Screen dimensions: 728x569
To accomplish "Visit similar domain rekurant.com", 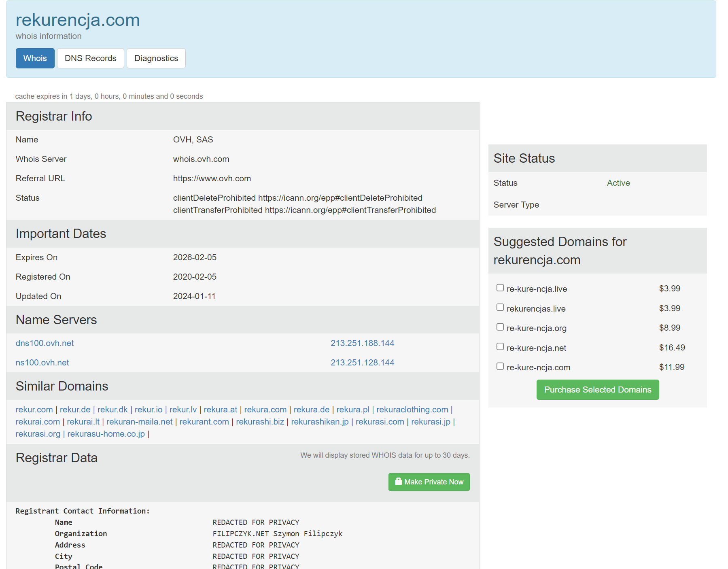I will coord(204,422).
